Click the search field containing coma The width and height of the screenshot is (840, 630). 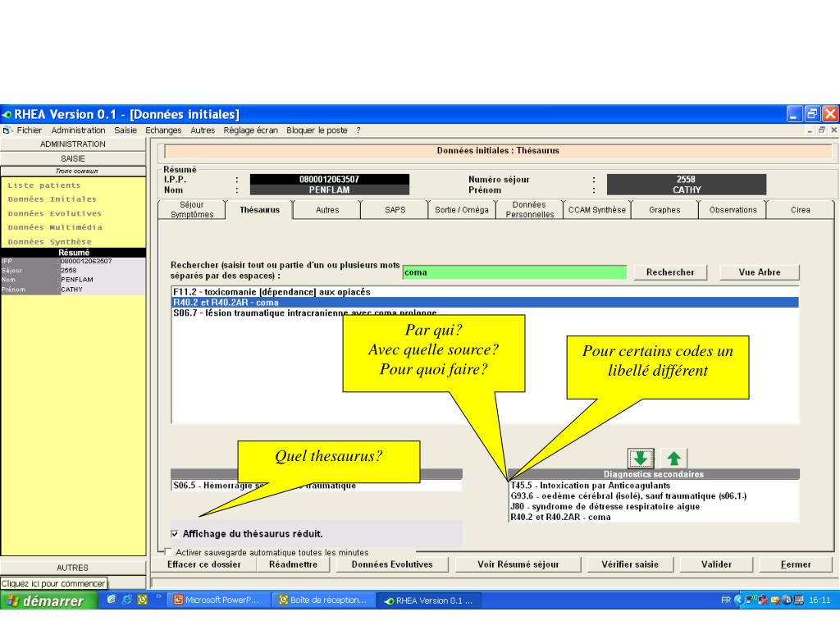[x=514, y=272]
